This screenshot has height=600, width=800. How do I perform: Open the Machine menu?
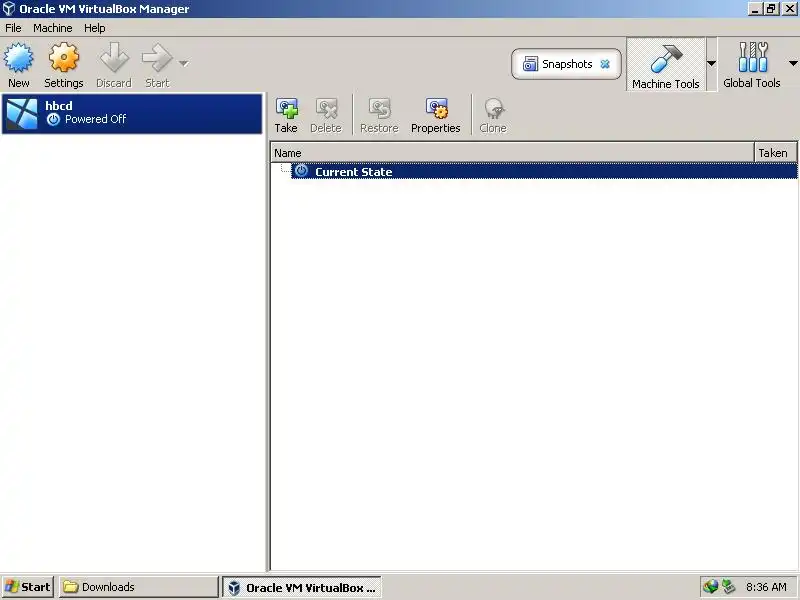(x=53, y=28)
